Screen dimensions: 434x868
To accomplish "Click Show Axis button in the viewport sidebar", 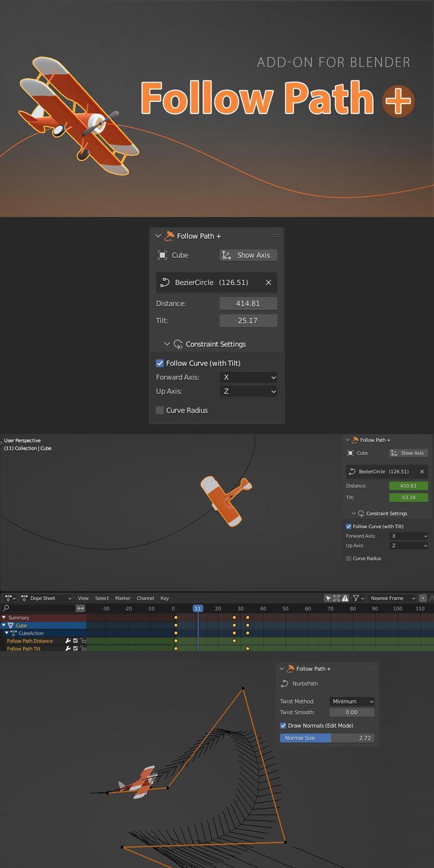I will [x=409, y=453].
